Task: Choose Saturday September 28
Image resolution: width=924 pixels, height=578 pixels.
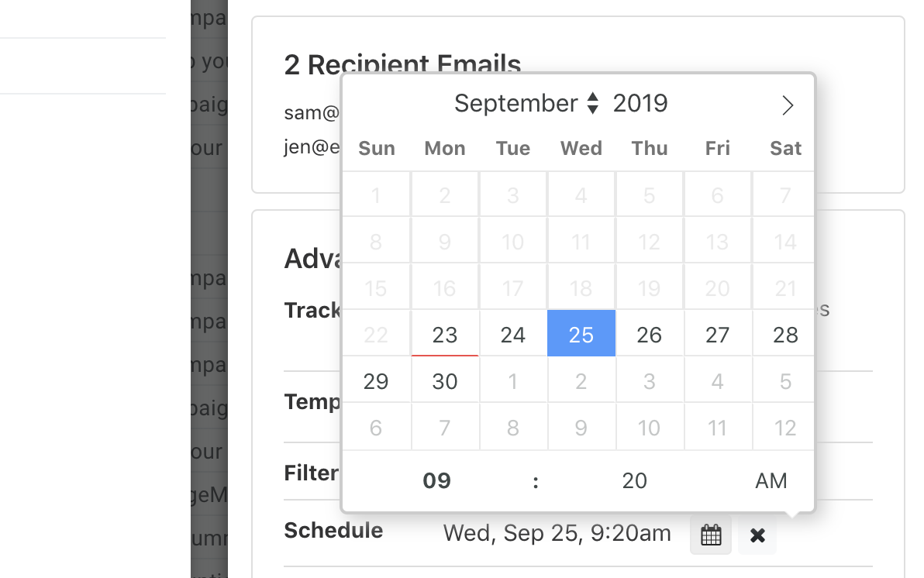Action: coord(785,335)
